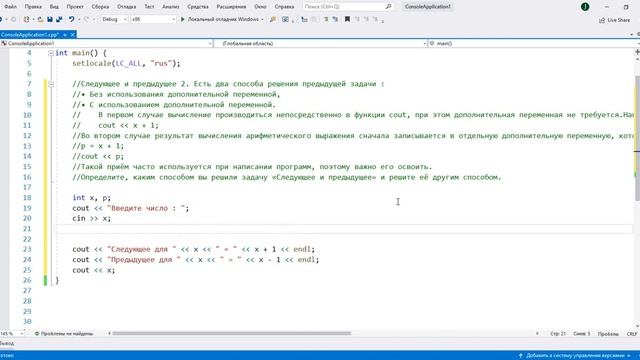The image size is (640, 360).
Task: Open the Вид menu
Action: 54,7
